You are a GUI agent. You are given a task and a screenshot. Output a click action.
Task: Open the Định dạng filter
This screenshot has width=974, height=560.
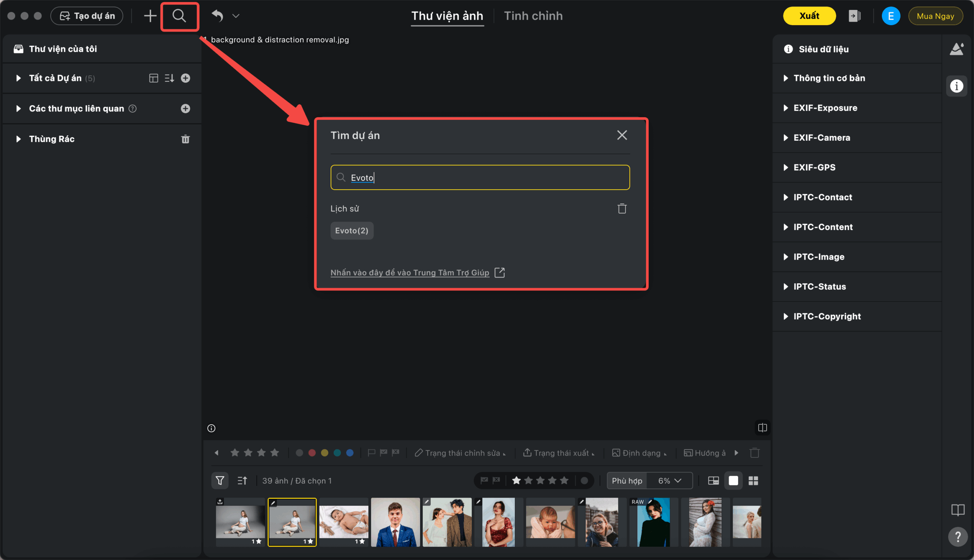pos(639,453)
